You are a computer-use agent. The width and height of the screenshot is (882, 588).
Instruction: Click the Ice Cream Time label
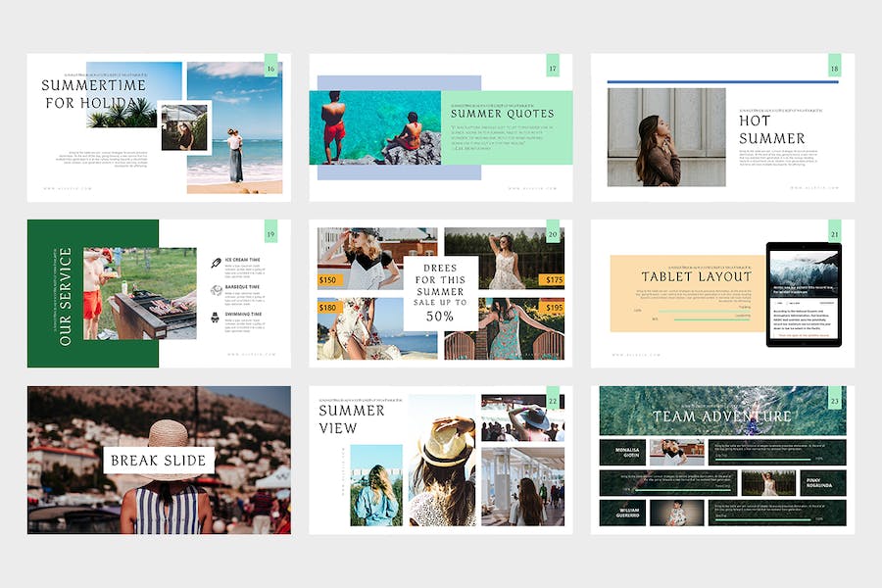[x=242, y=260]
